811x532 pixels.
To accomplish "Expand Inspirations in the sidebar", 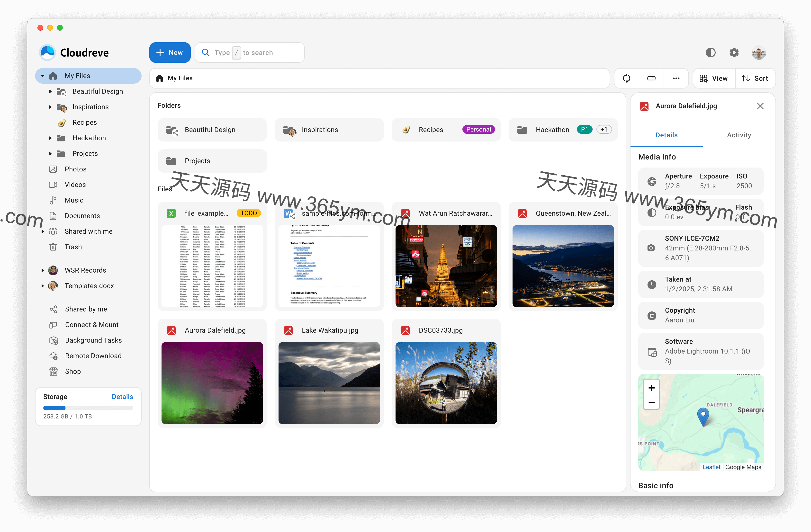I will pos(50,107).
